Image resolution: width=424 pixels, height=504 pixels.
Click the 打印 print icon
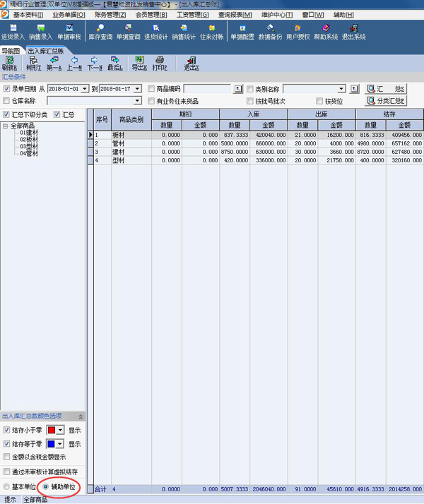pyautogui.click(x=160, y=63)
